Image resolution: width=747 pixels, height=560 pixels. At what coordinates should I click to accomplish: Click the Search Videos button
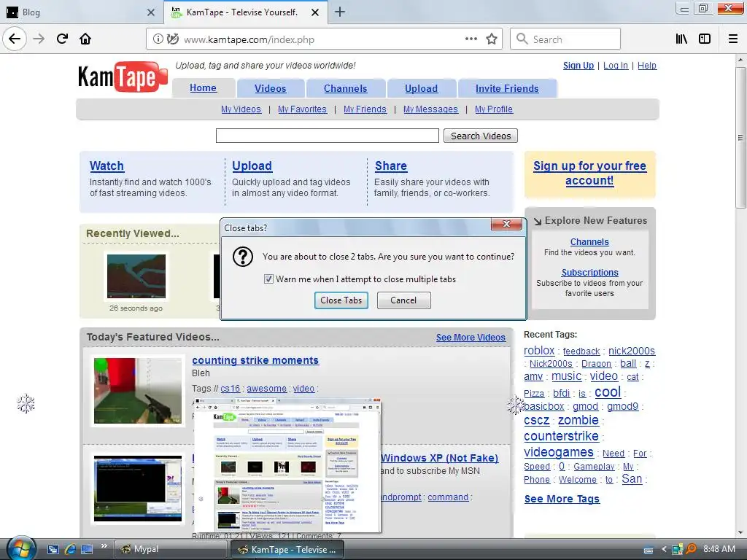click(x=481, y=136)
